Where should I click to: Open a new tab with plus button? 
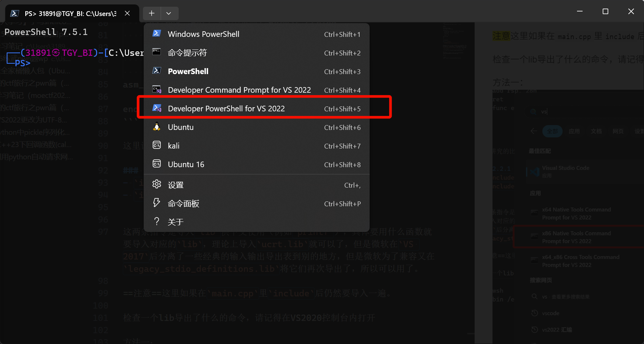point(152,13)
